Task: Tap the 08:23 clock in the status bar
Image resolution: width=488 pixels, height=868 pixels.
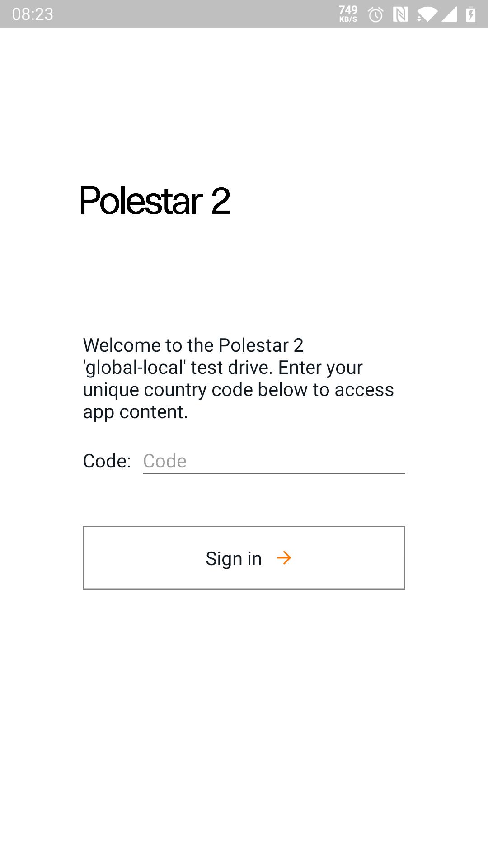Action: 33,14
